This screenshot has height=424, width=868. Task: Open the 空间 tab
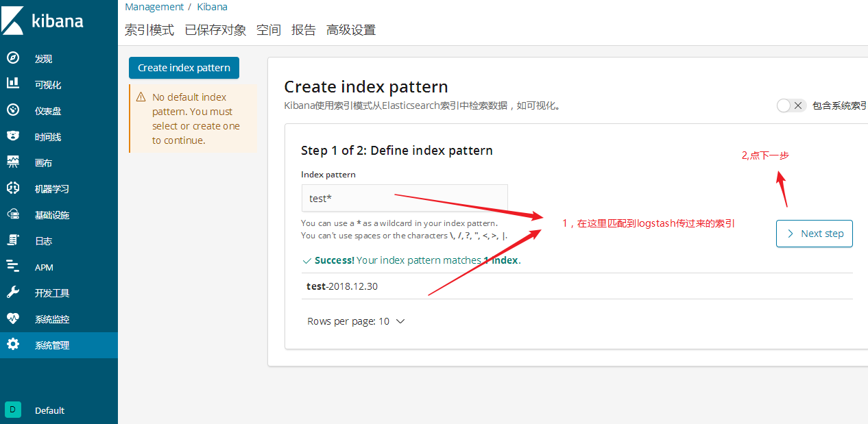click(x=269, y=30)
